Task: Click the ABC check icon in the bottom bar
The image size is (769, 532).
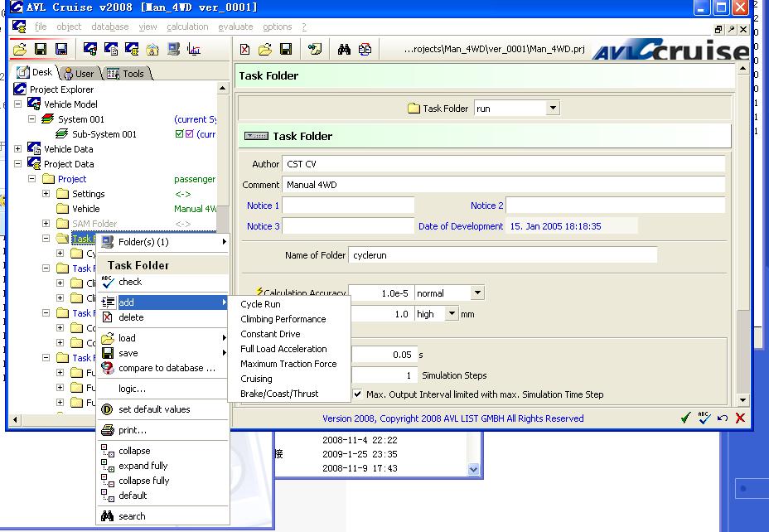Action: [704, 418]
